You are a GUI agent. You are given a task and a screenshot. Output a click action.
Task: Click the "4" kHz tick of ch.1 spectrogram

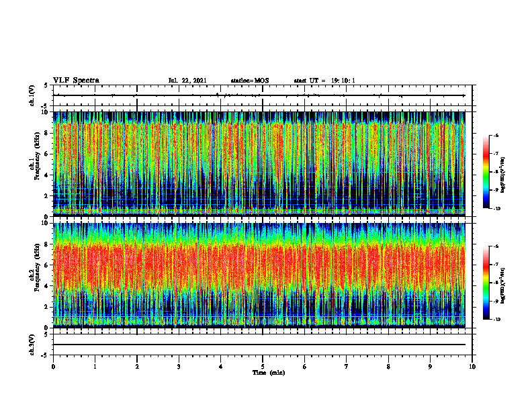(47, 175)
